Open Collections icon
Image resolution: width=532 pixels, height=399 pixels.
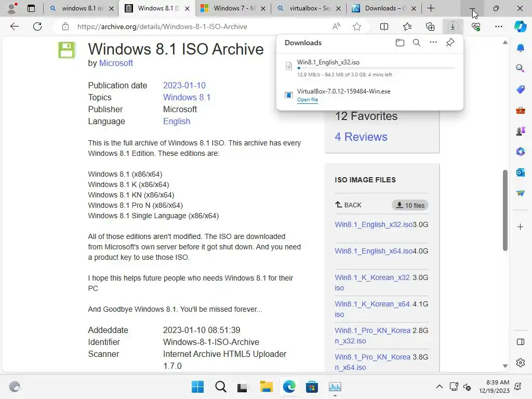tap(430, 26)
